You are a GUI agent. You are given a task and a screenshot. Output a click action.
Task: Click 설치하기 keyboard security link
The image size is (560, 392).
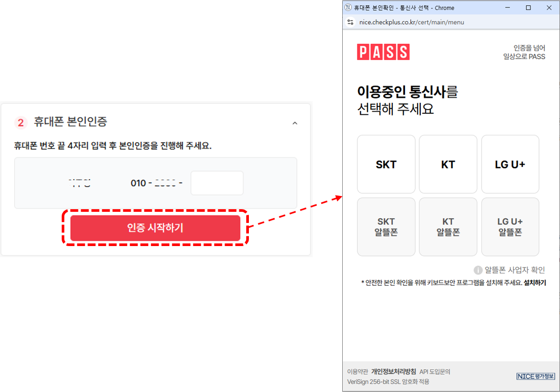(535, 283)
